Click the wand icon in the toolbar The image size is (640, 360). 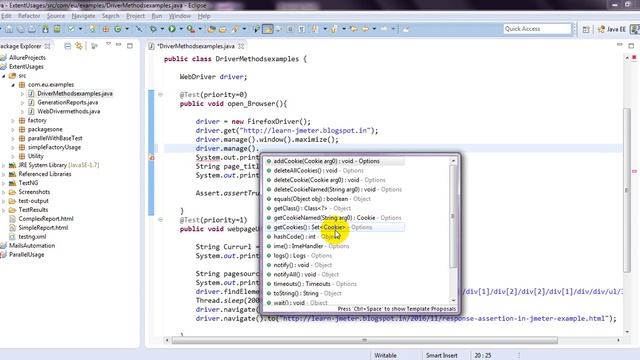[139, 29]
